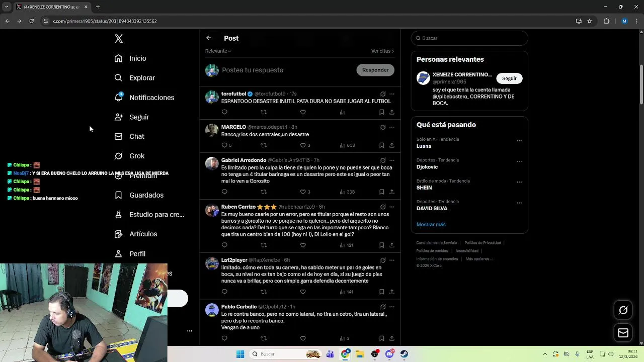The image size is (644, 362).
Task: Like Ruben Carrizo's post
Action: 303,245
